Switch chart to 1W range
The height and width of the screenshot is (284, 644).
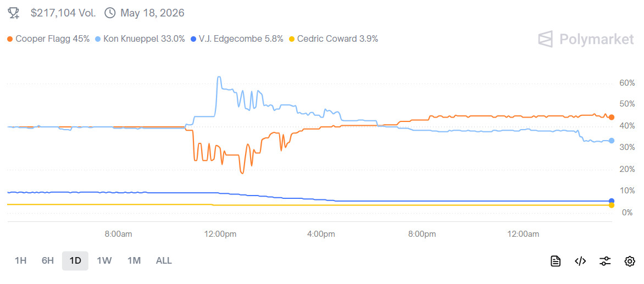coord(104,260)
